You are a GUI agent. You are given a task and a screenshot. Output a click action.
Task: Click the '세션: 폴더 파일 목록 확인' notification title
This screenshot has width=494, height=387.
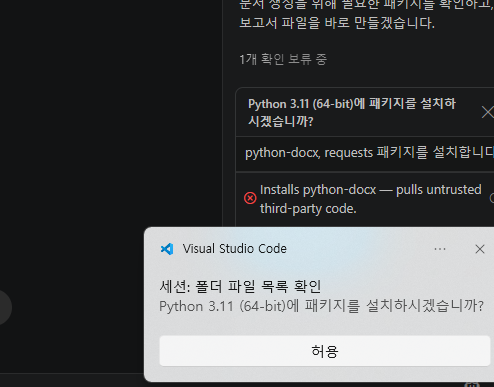pos(240,287)
